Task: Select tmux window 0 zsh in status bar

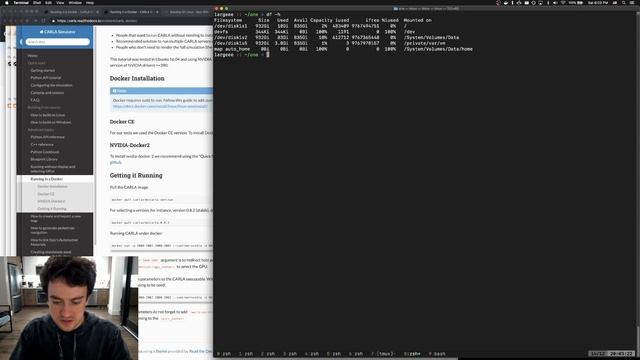Action: pos(224,354)
